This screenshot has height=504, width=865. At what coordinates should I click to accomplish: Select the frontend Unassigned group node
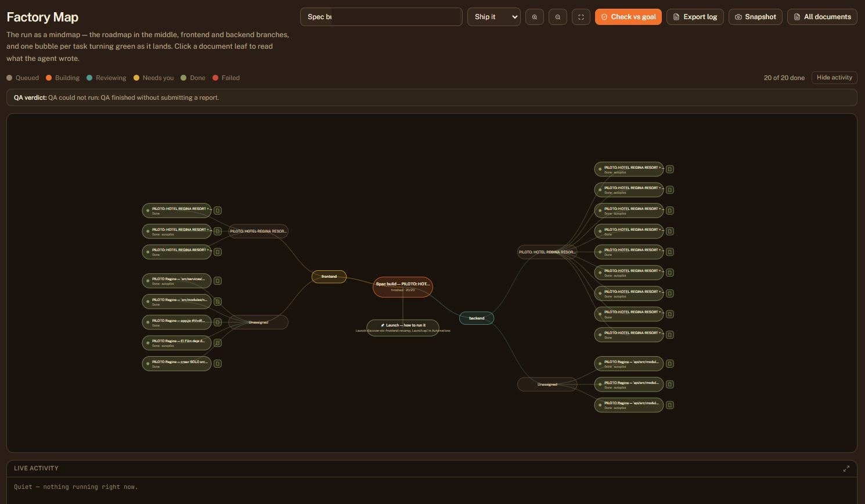[x=258, y=322]
